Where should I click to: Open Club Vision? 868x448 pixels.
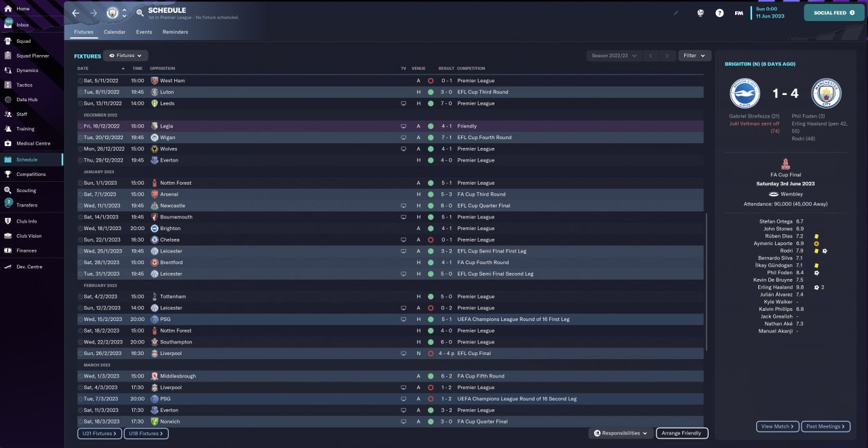point(28,236)
